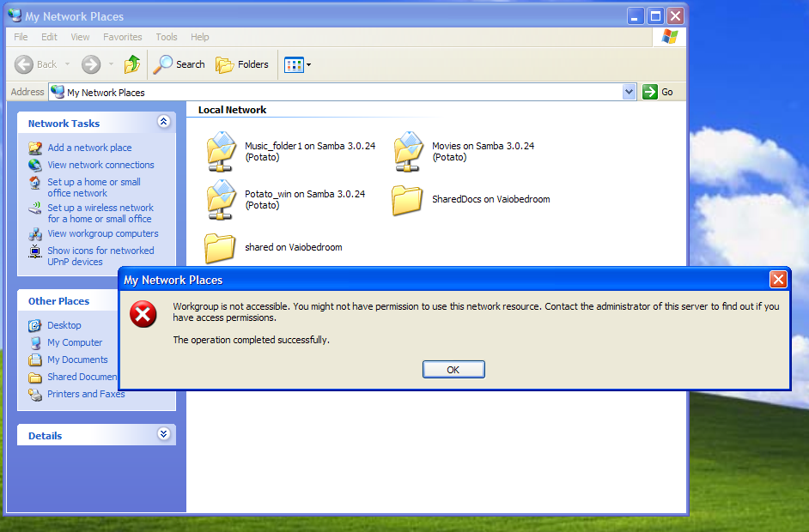Select Movies on Samba share icon
809x532 pixels.
tap(408, 152)
